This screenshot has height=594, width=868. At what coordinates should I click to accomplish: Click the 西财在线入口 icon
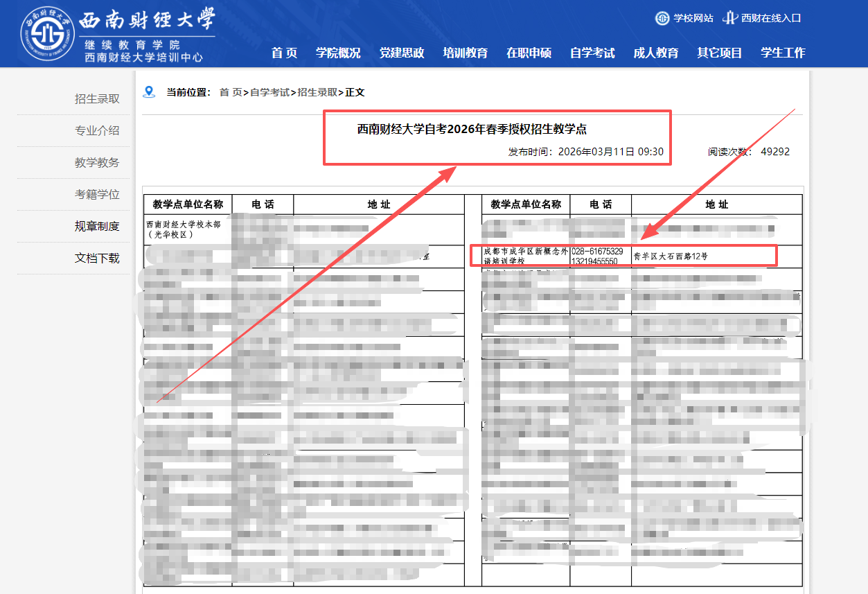(x=729, y=18)
